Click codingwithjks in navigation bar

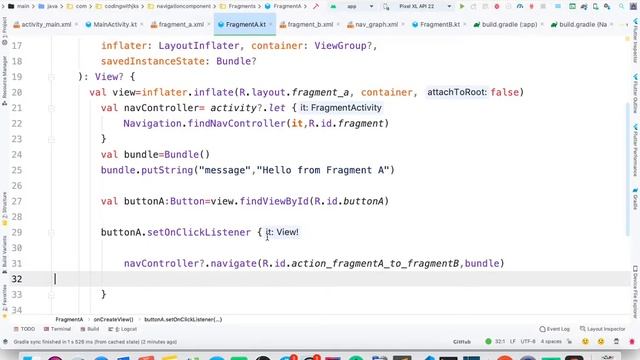(117, 7)
